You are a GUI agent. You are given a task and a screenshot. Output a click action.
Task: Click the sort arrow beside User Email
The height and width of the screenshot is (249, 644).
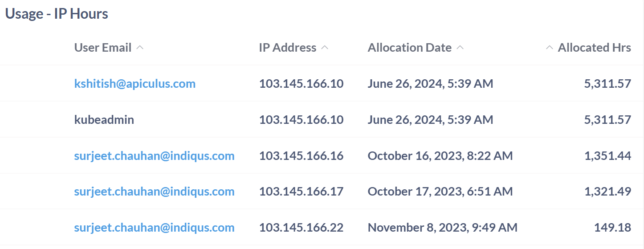tap(140, 48)
